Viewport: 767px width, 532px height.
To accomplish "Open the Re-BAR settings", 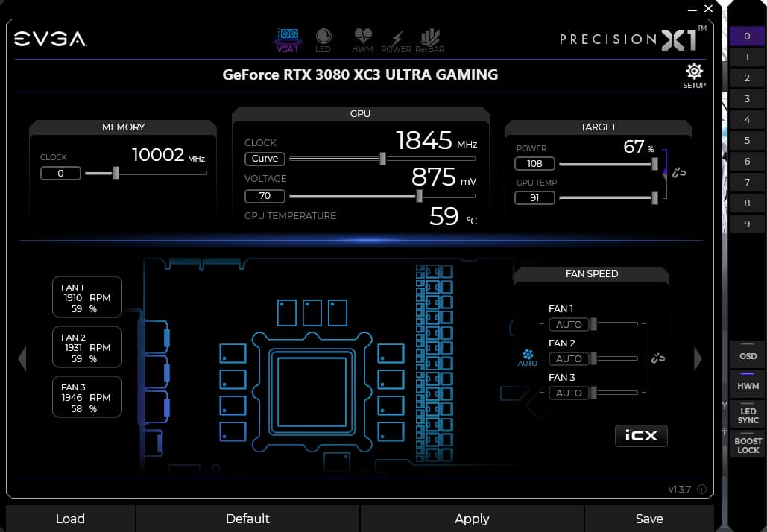I will pos(431,39).
